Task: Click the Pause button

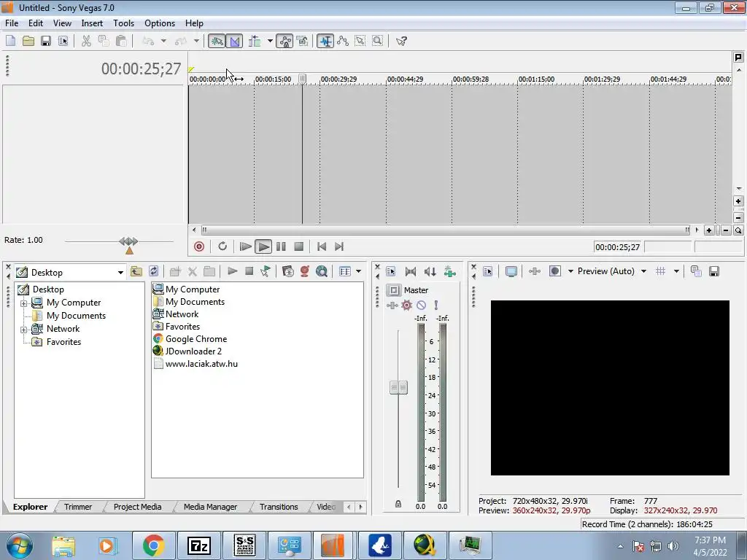Action: click(281, 246)
